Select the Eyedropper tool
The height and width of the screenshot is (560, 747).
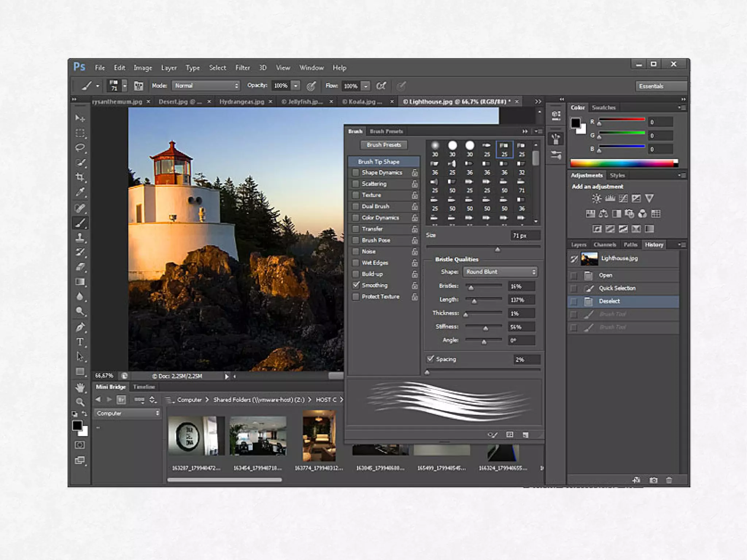tap(80, 192)
